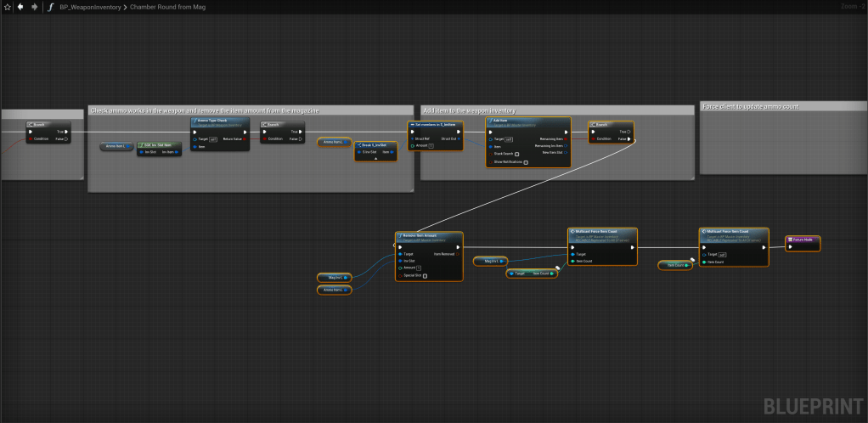Image resolution: width=868 pixels, height=423 pixels.
Task: Select the first Multicast Force Item Count node
Action: point(601,232)
